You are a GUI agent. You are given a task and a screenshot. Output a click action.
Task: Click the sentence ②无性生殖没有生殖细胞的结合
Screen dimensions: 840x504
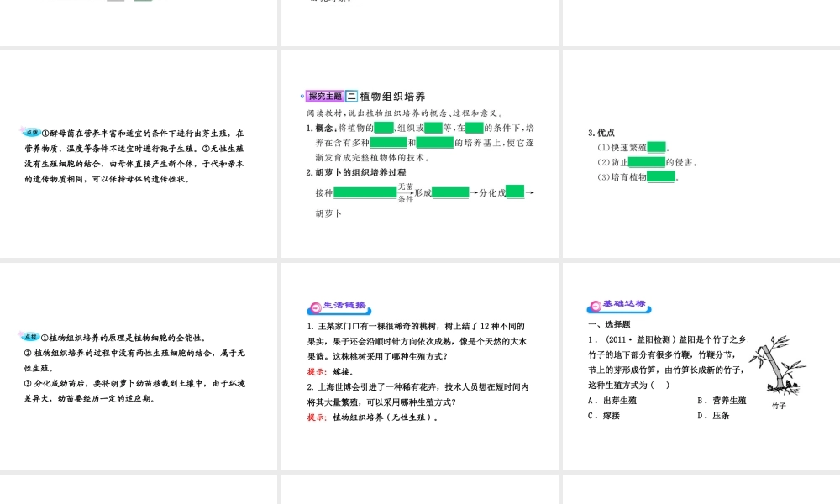pos(134,163)
